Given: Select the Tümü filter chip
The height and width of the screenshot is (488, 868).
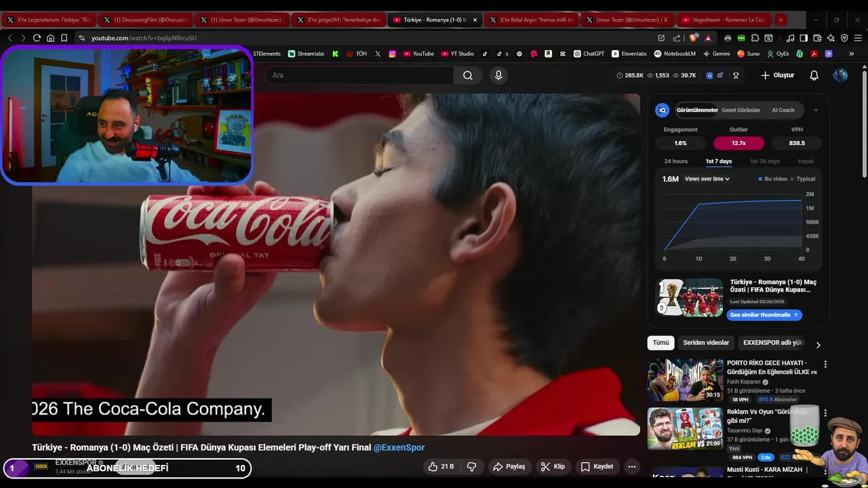Looking at the screenshot, I should click(660, 343).
